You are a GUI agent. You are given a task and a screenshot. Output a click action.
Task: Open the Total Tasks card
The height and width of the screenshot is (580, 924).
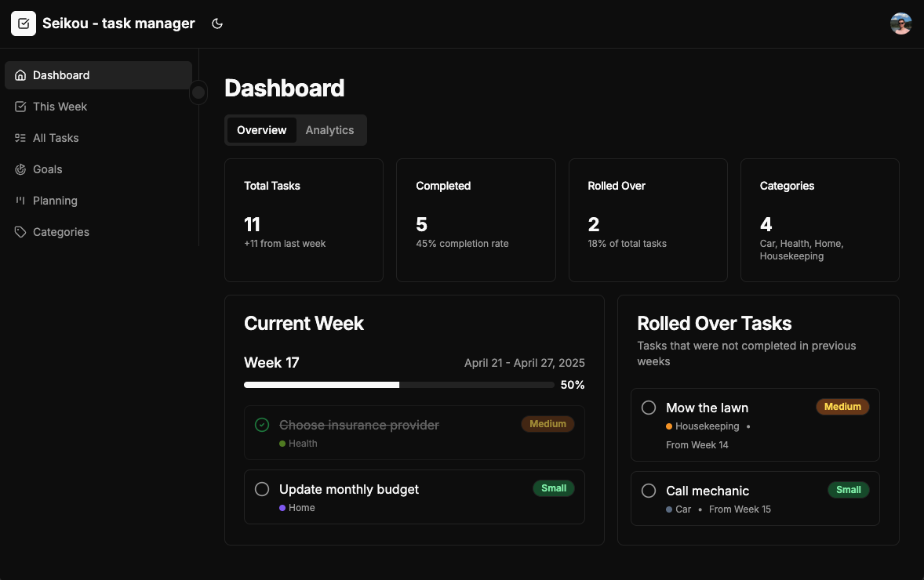pyautogui.click(x=304, y=220)
